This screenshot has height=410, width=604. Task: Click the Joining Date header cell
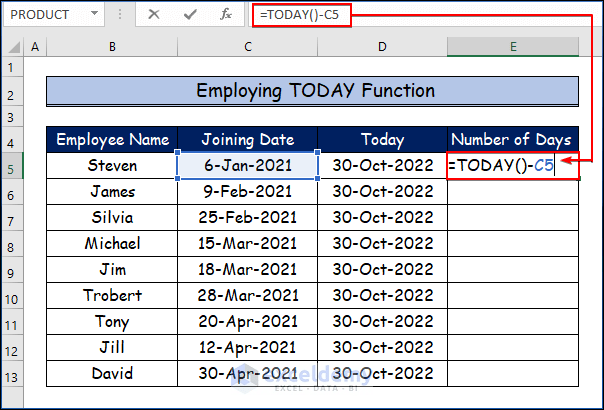click(x=248, y=139)
